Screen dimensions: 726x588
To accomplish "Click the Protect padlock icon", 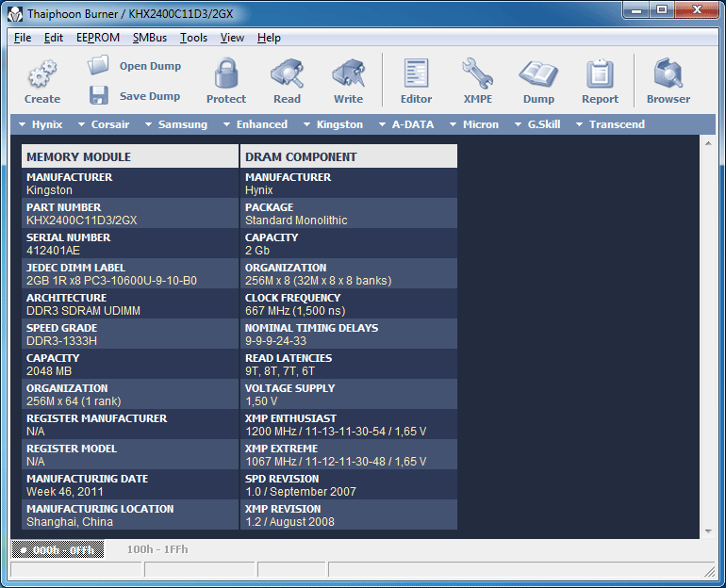I will tap(226, 73).
